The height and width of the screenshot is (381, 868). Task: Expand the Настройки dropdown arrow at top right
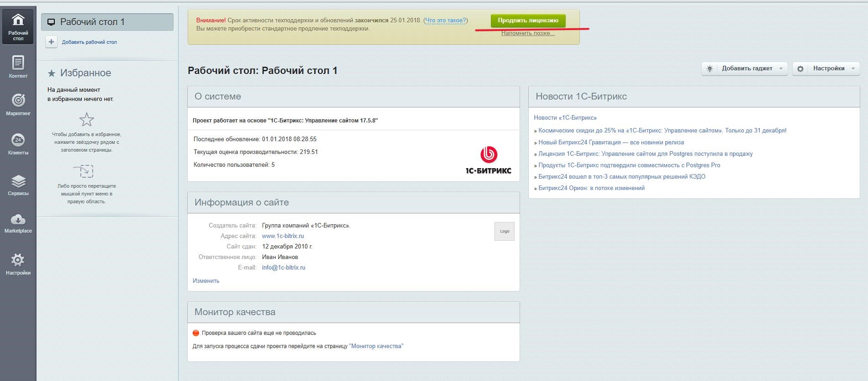point(853,69)
